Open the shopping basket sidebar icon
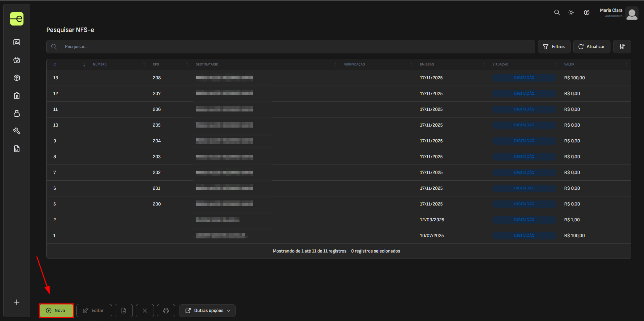This screenshot has width=644, height=321. coord(17,60)
